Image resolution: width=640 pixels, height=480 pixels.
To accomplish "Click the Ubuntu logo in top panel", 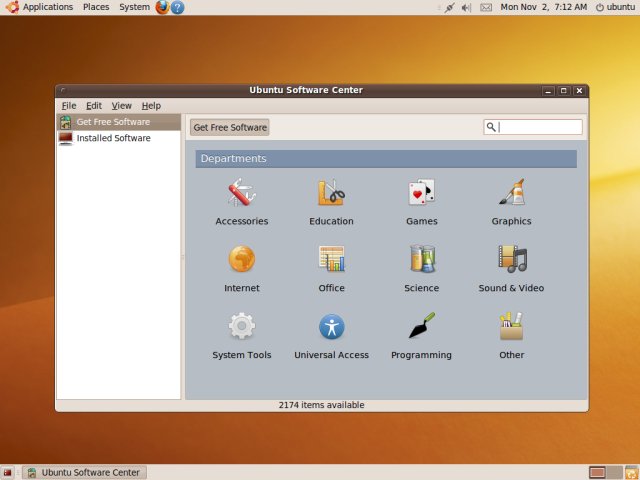I will [12, 7].
